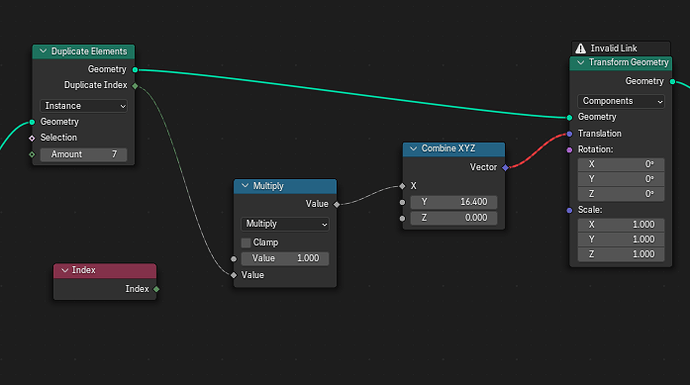Viewport: 690px width, 385px height.
Task: Click Duplicate Elements Geometry input socket
Action: tap(32, 122)
